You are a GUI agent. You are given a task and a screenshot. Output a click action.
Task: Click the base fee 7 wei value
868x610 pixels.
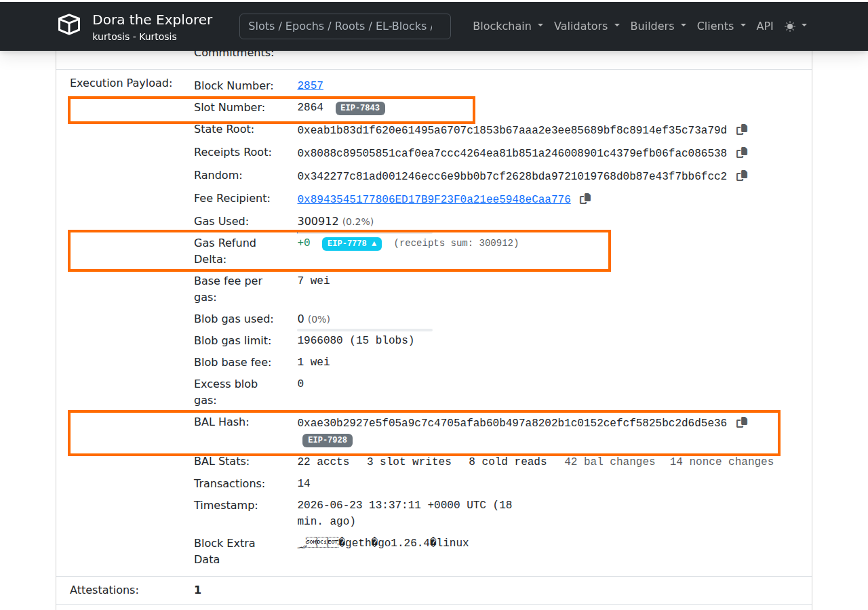pos(314,281)
